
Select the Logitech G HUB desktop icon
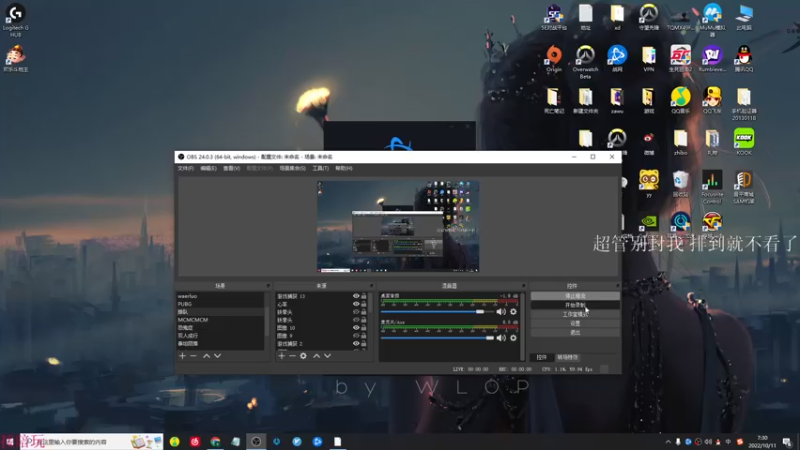(15, 20)
